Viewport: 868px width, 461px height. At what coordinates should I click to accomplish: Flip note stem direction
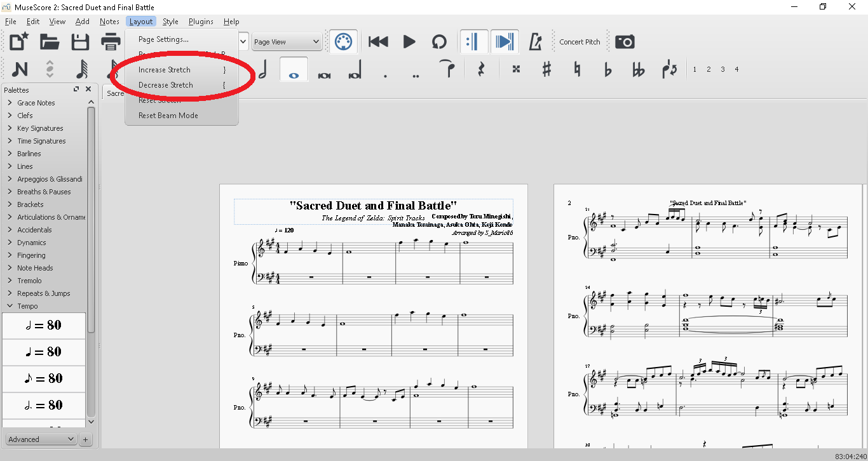pos(669,69)
